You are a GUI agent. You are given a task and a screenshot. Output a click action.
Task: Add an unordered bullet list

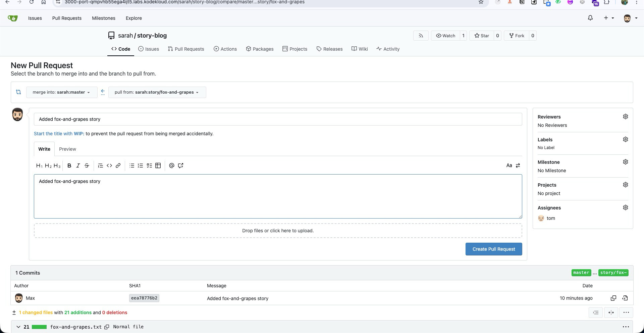(132, 165)
